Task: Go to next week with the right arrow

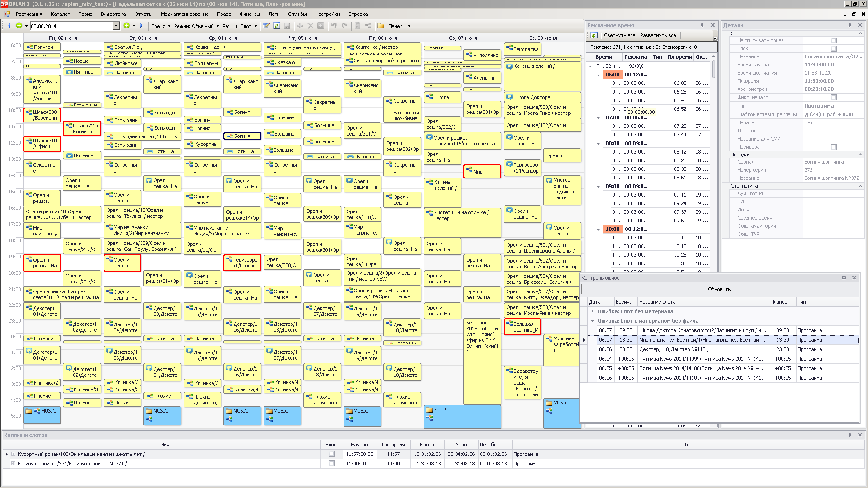Action: pyautogui.click(x=141, y=26)
